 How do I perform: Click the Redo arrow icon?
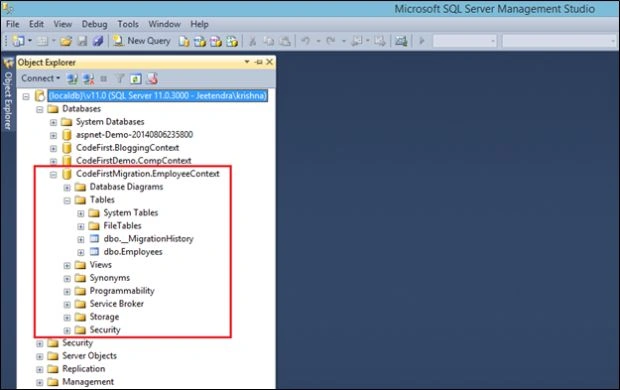pyautogui.click(x=331, y=41)
